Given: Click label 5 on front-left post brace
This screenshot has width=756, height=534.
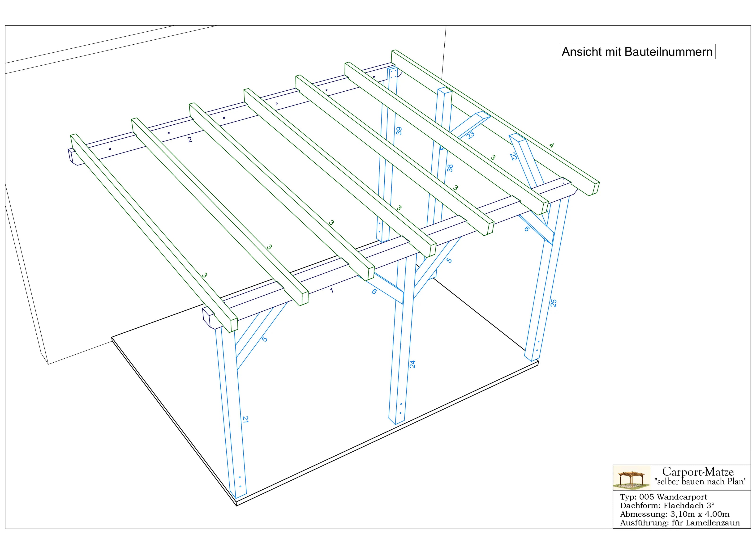Looking at the screenshot, I should (x=264, y=339).
